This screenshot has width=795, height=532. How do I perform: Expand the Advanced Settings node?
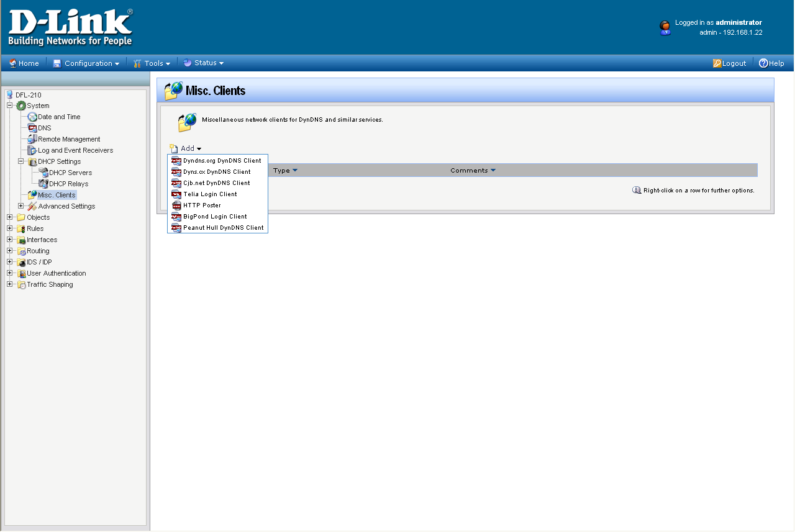coord(21,206)
